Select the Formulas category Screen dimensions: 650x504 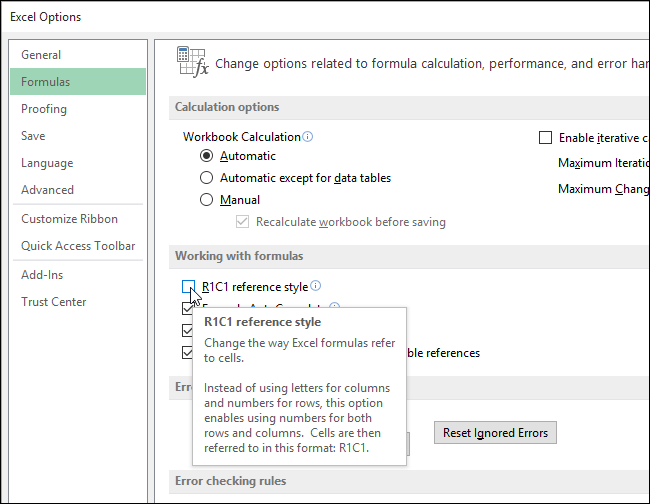(78, 82)
